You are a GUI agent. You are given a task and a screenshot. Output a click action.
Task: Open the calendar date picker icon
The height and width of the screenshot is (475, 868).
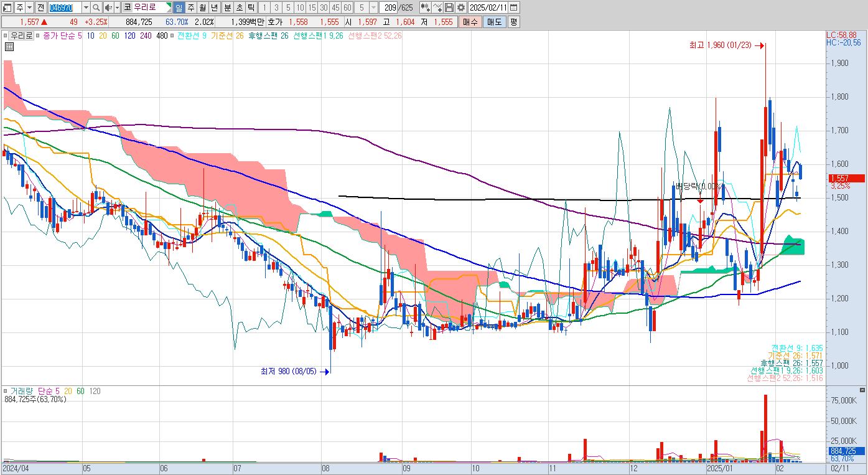tap(514, 7)
